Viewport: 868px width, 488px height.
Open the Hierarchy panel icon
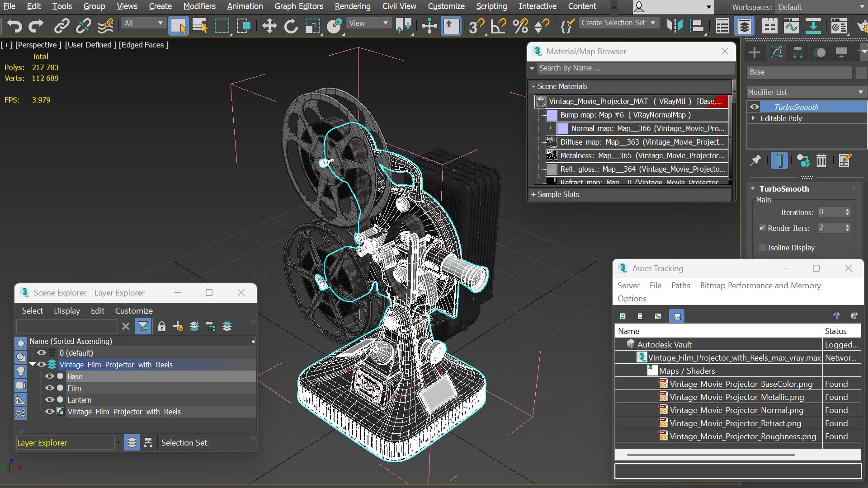tap(797, 52)
